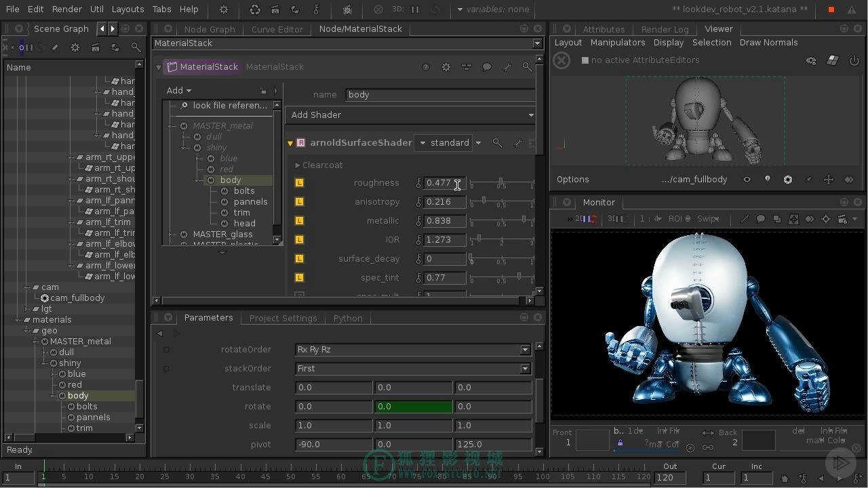
Task: Toggle the yellow L state button for spec_tint
Action: click(x=299, y=278)
